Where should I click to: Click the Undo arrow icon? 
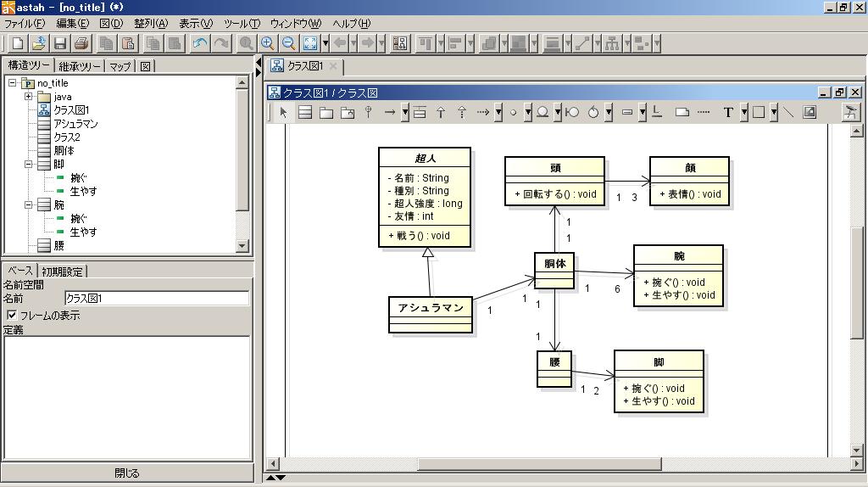[200, 43]
